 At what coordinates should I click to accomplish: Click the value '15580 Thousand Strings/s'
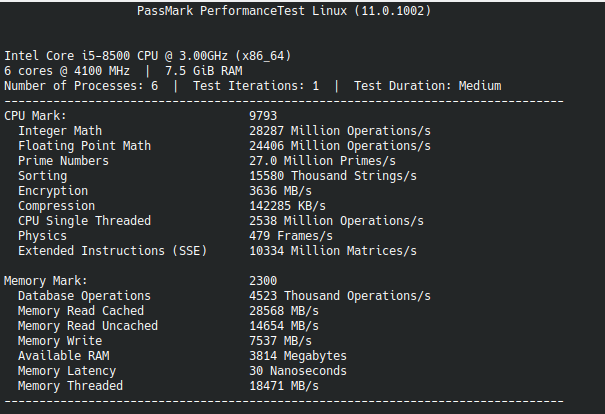coord(333,176)
